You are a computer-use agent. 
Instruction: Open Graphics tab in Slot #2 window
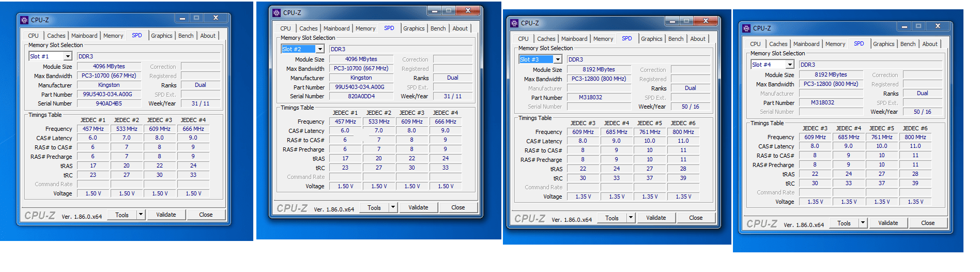414,28
